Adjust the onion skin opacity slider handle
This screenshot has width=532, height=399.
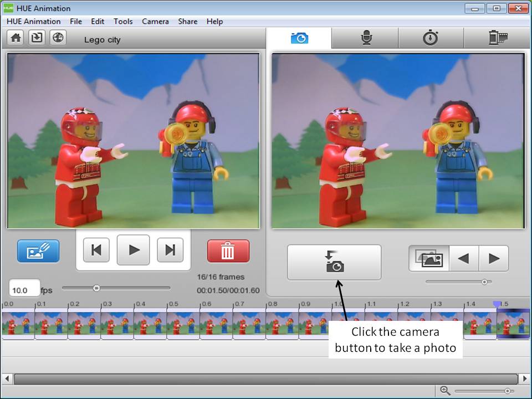tap(484, 282)
